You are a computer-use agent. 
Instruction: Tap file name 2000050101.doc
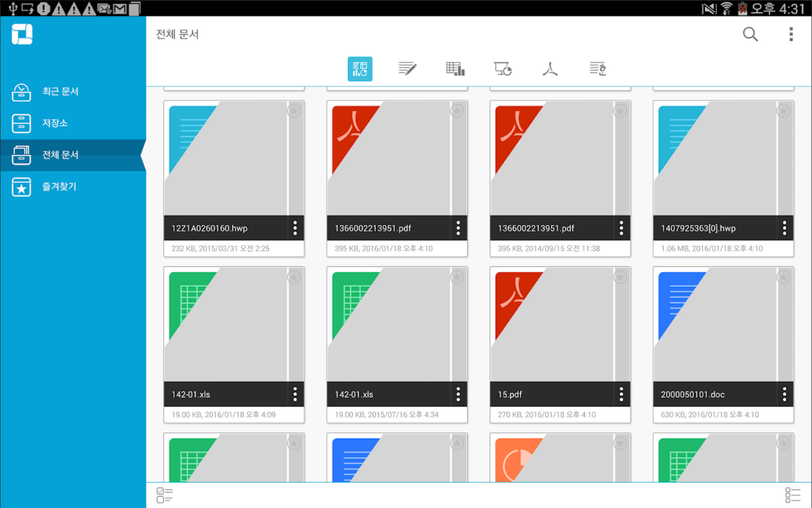coord(692,394)
